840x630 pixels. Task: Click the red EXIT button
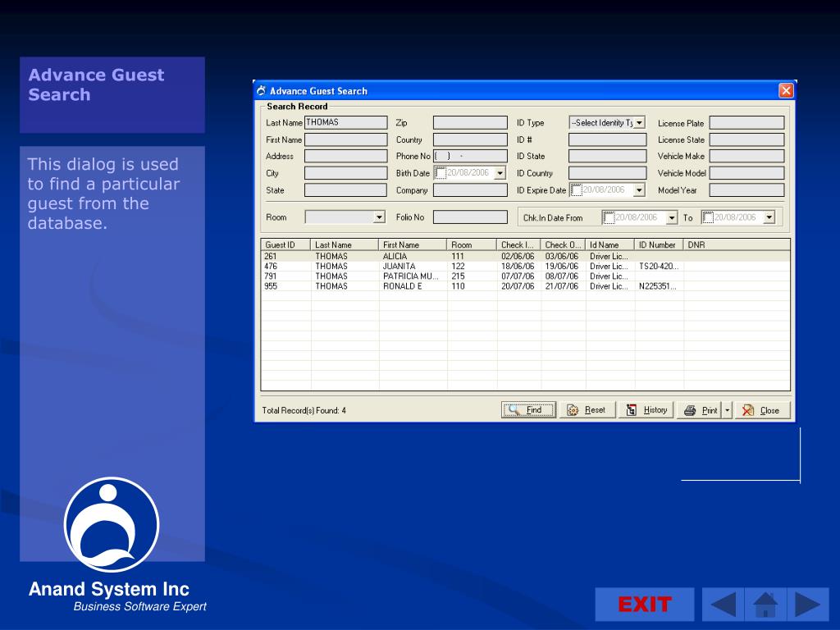point(645,605)
